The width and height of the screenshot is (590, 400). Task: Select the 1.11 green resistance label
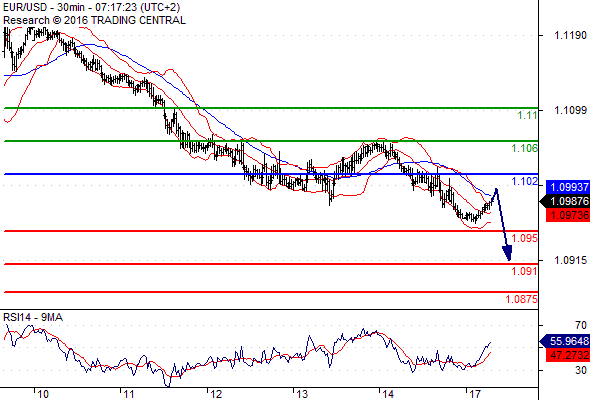click(x=527, y=116)
